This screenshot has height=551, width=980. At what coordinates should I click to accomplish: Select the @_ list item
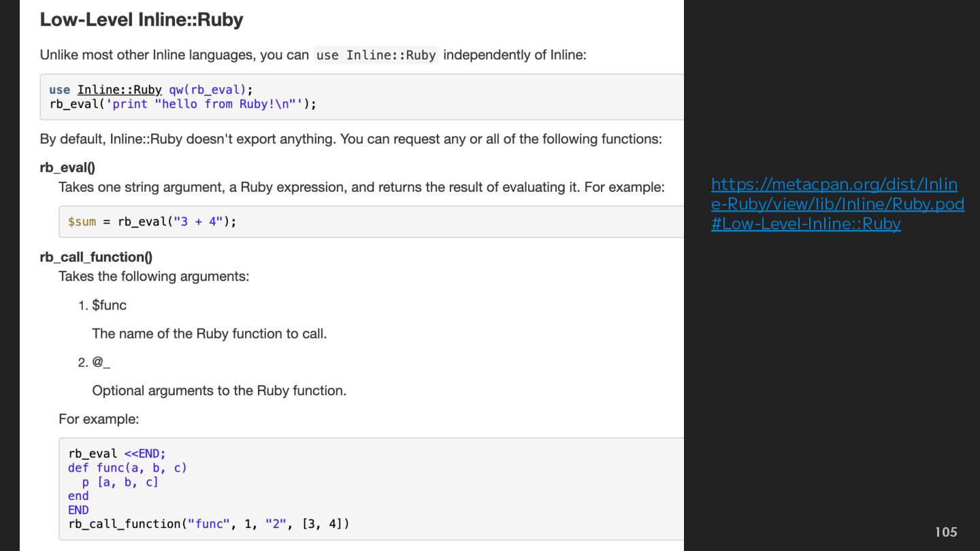[x=101, y=363]
